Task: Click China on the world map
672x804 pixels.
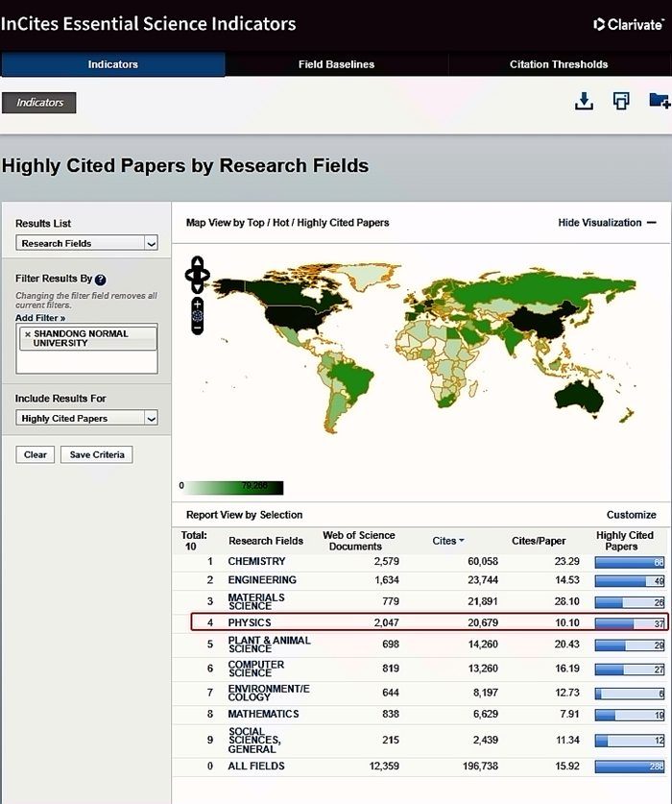Action: coord(543,321)
